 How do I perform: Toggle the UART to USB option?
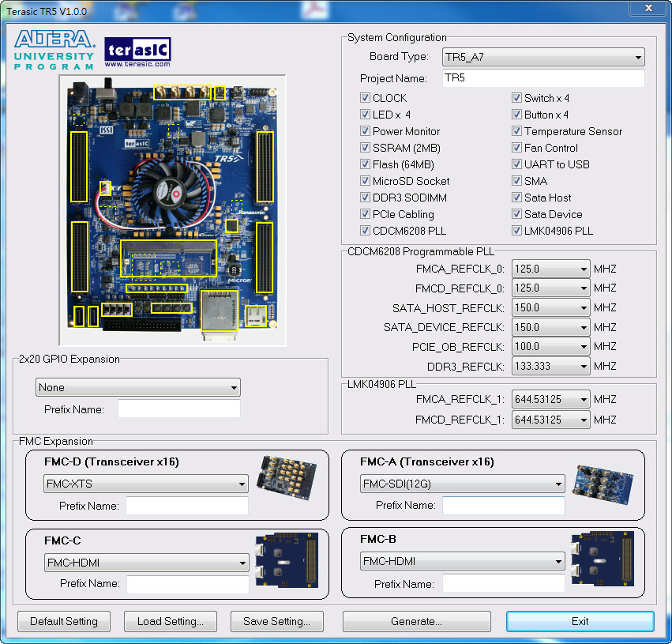click(x=516, y=164)
